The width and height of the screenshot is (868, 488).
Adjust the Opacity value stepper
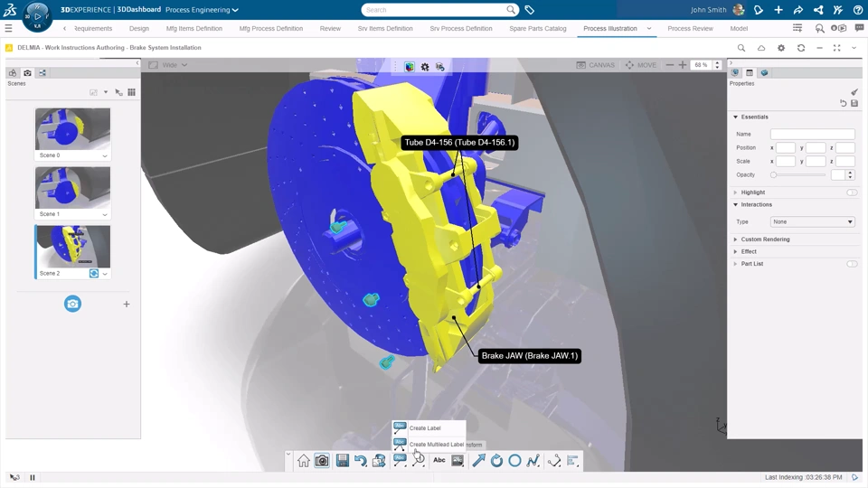pyautogui.click(x=850, y=174)
